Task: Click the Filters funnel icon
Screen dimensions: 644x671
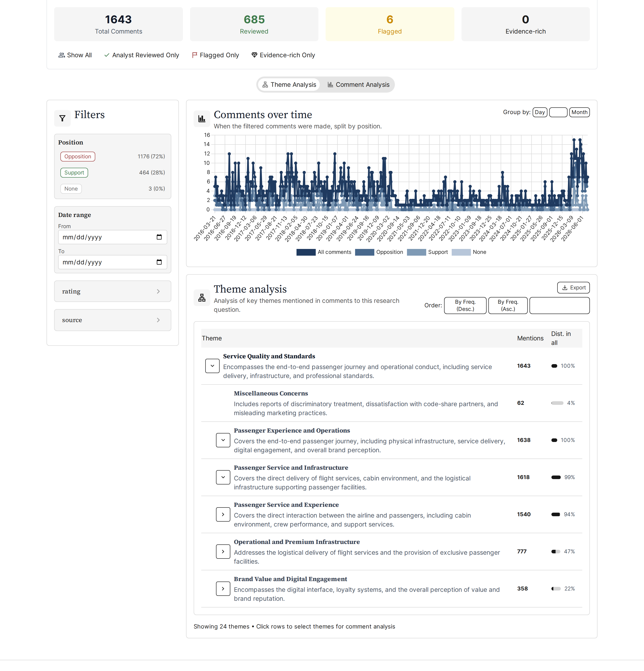Action: (x=62, y=119)
